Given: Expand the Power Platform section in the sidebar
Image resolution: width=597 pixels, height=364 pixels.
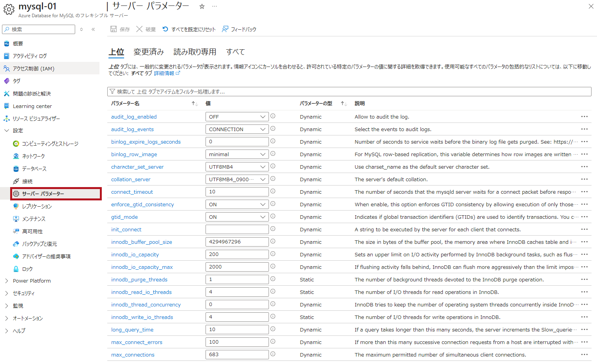Looking at the screenshot, I should point(7,281).
